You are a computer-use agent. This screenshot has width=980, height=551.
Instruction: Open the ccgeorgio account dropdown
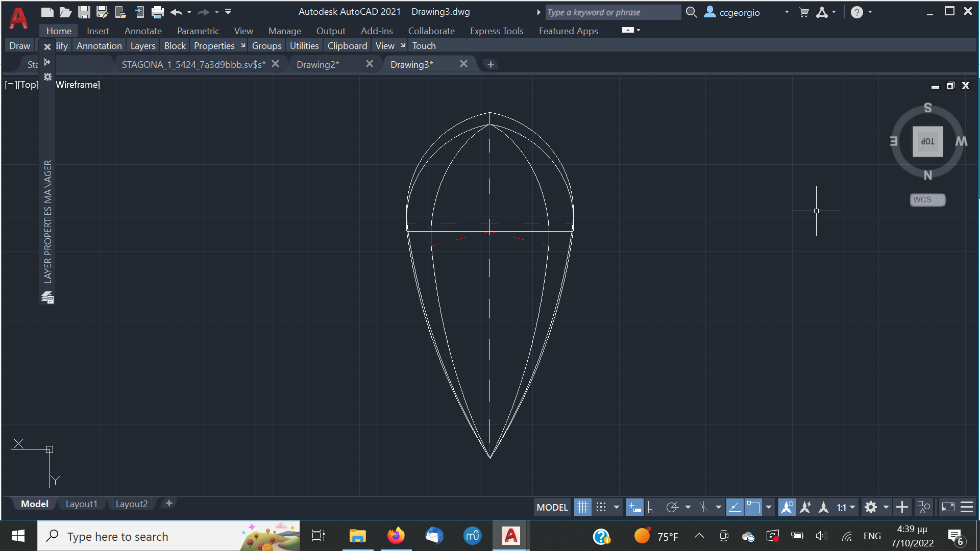click(787, 12)
